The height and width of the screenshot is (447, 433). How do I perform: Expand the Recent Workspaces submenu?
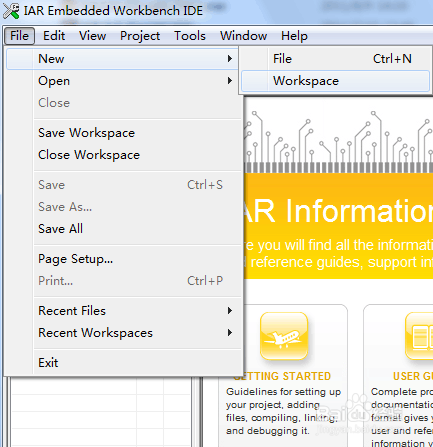pos(123,333)
